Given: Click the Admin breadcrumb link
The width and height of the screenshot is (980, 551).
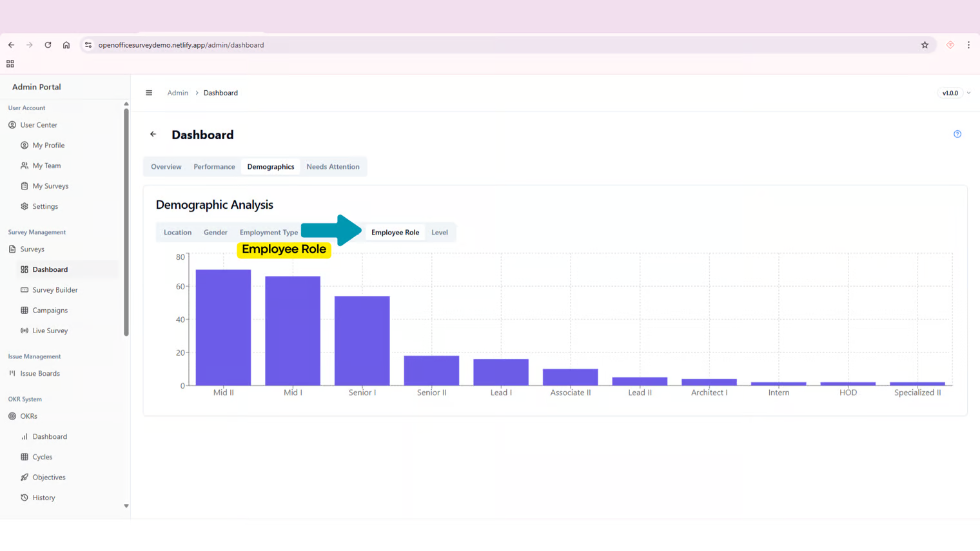Looking at the screenshot, I should (x=177, y=93).
